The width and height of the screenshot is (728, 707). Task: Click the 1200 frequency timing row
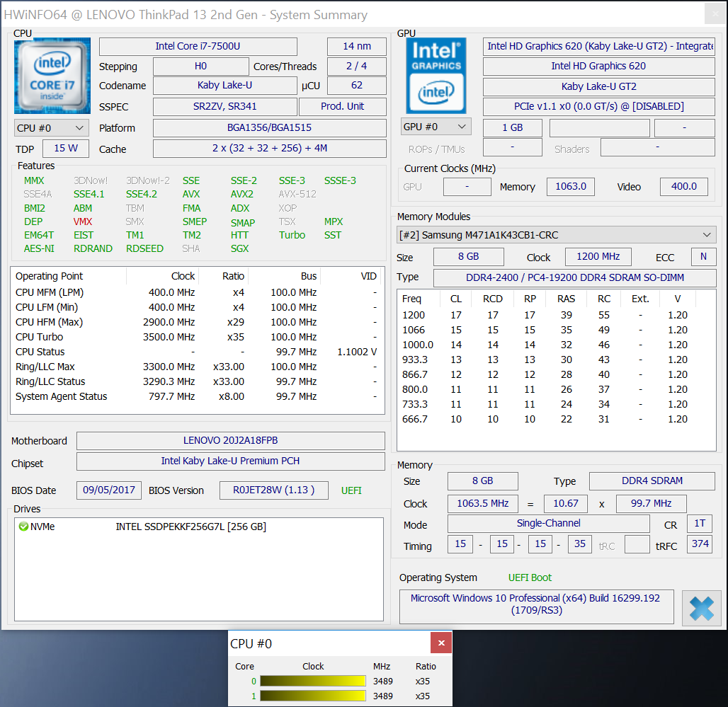coord(556,316)
